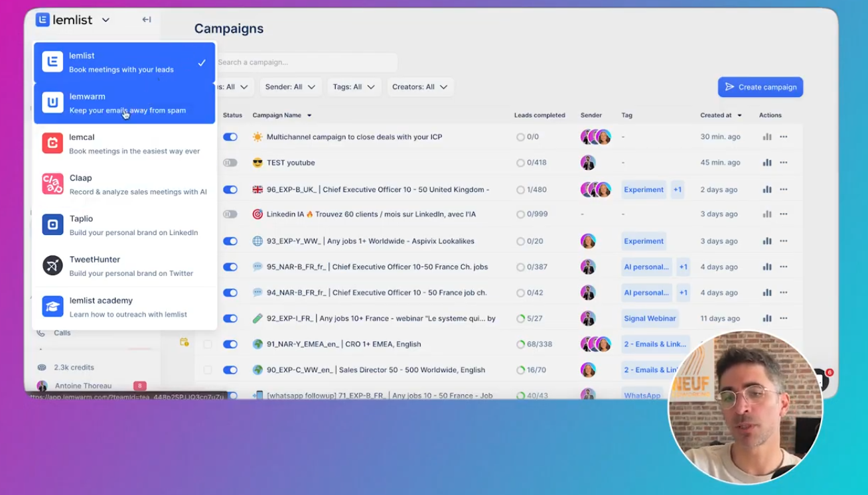Image resolution: width=868 pixels, height=495 pixels.
Task: Open the TEST youtube campaign
Action: pyautogui.click(x=291, y=163)
